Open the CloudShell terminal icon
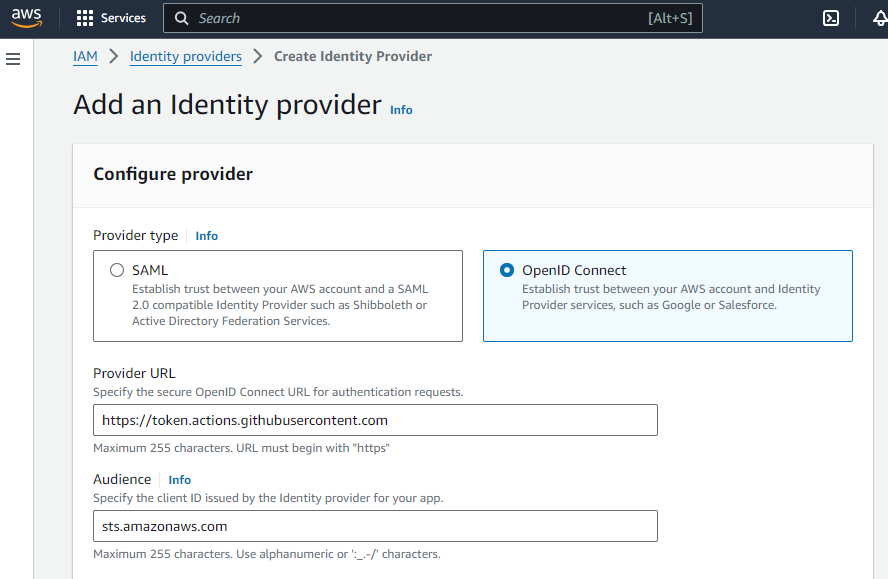This screenshot has width=888, height=579. tap(830, 18)
